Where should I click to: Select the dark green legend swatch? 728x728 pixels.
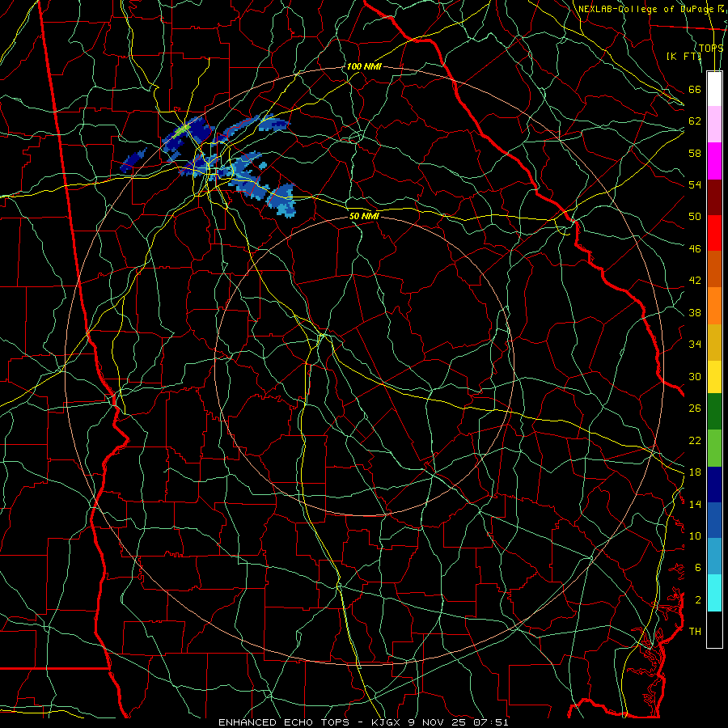click(x=714, y=412)
